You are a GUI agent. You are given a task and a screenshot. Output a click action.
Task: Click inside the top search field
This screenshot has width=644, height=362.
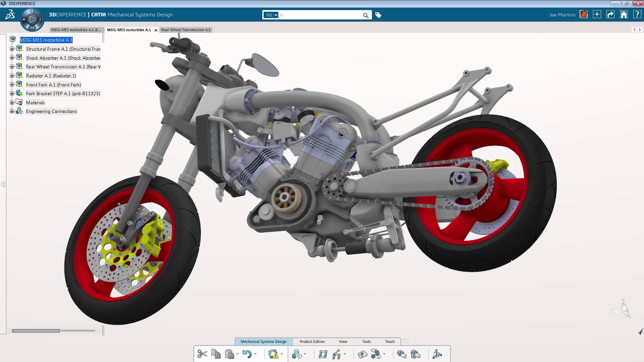click(x=320, y=15)
